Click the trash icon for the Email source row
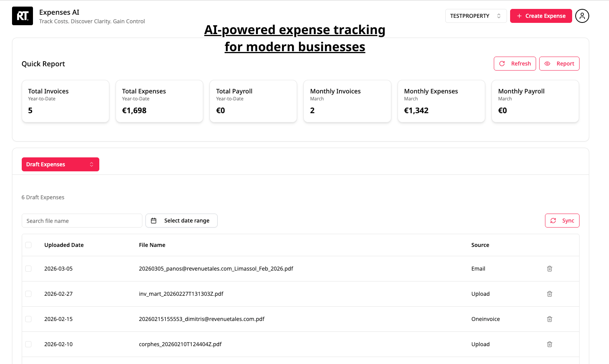Viewport: 609px width, 364px height. [549, 268]
